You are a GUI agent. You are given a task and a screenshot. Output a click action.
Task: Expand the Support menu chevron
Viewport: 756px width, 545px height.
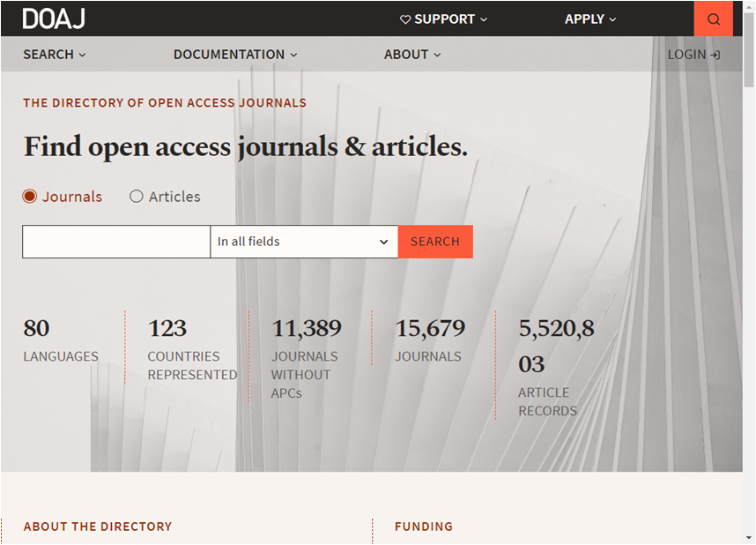coord(484,19)
